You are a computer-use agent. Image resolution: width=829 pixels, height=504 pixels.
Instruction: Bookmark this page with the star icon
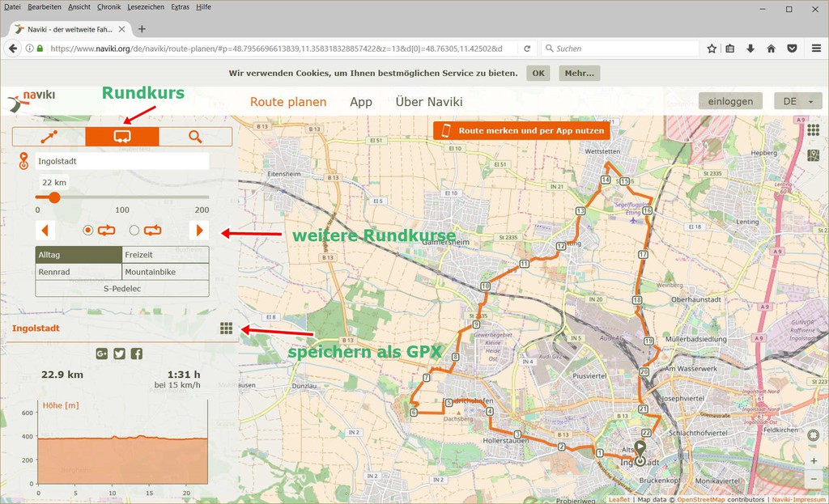pos(712,49)
